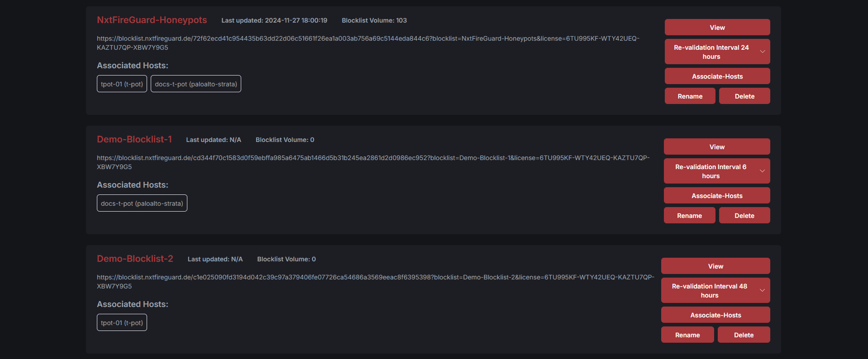Click Associate-Hosts for NxtFireGuard-Honeypots

click(716, 76)
